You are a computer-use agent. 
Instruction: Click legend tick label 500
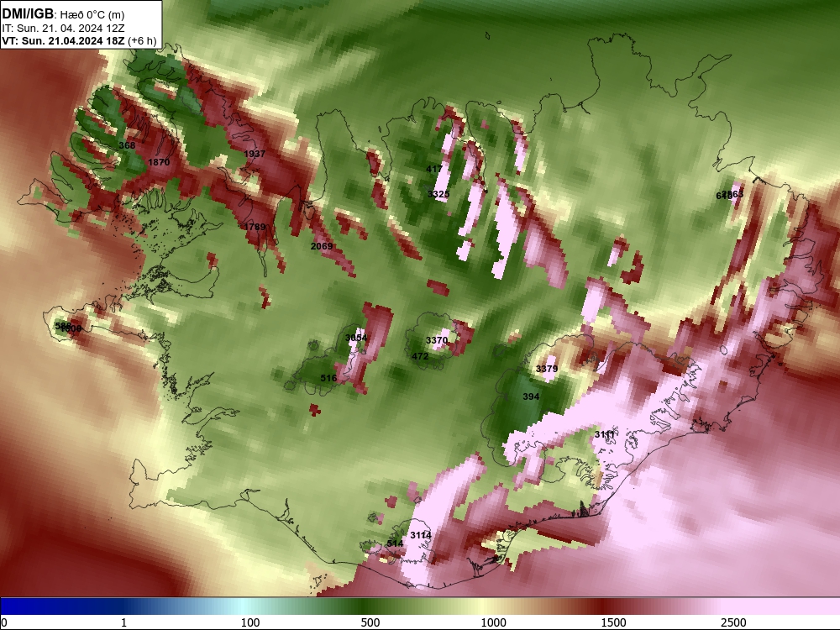click(370, 622)
